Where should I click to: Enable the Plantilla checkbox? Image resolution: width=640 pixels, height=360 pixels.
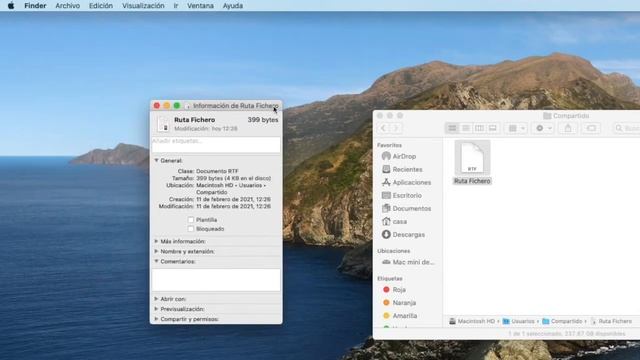coord(191,220)
